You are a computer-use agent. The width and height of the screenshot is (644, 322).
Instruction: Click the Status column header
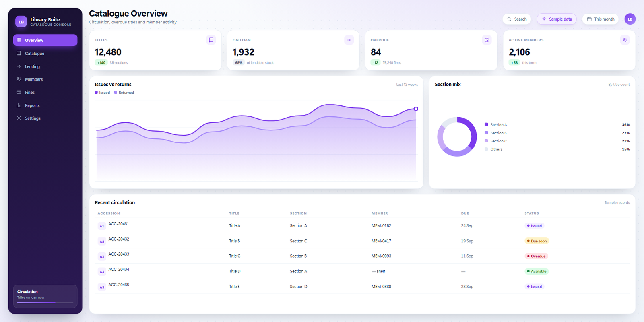[x=531, y=213]
